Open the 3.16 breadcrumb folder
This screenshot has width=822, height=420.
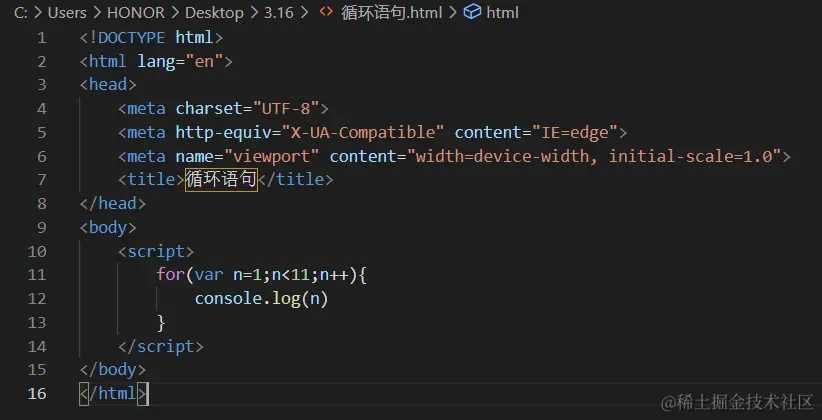pyautogui.click(x=278, y=13)
